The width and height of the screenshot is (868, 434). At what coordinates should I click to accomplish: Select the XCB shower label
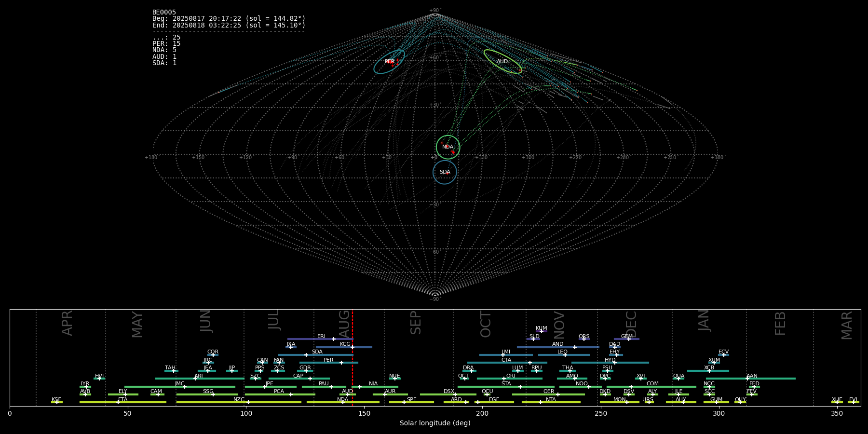709,368
